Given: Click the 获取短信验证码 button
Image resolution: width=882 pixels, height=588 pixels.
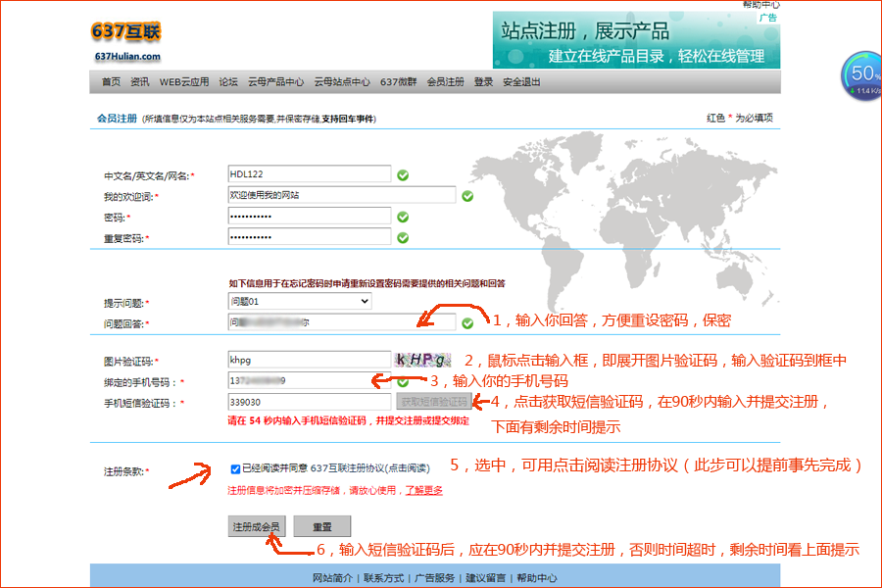Looking at the screenshot, I should point(433,402).
